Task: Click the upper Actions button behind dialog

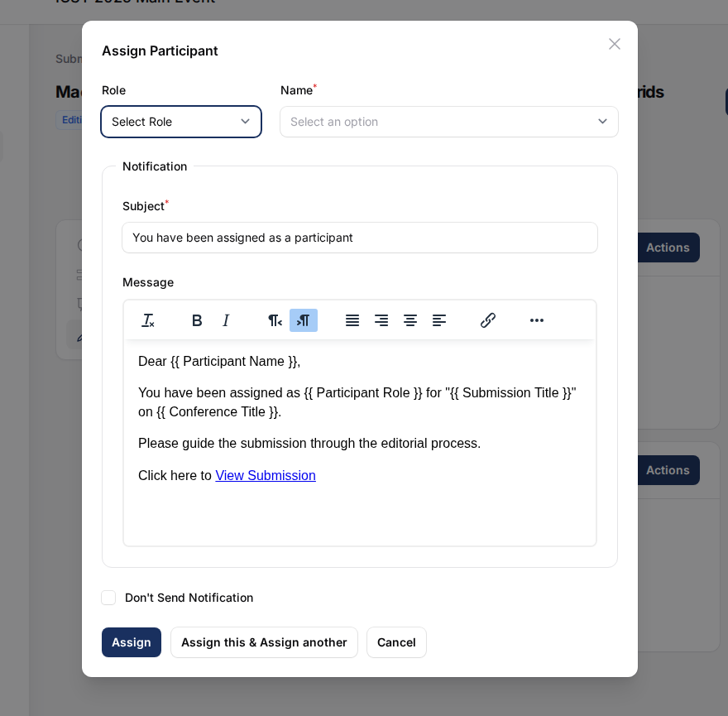Action: point(668,247)
